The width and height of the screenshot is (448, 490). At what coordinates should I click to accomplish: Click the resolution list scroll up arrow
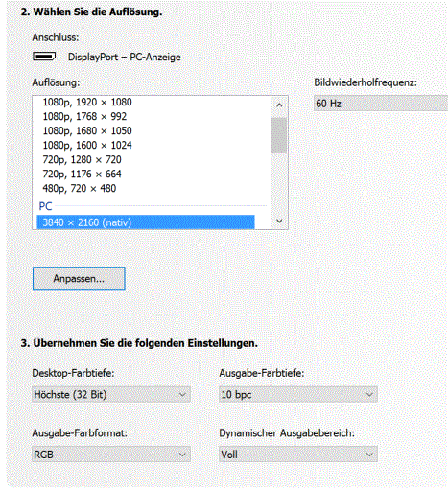[x=279, y=105]
